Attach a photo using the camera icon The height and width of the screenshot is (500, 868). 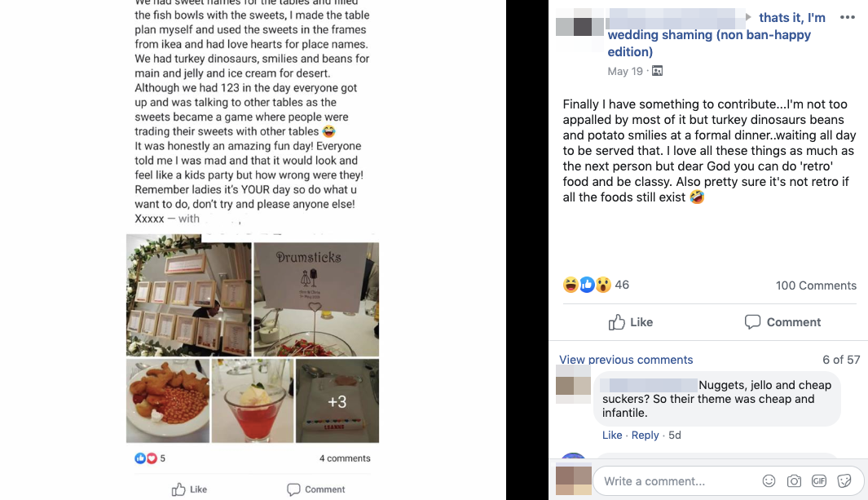(x=794, y=480)
